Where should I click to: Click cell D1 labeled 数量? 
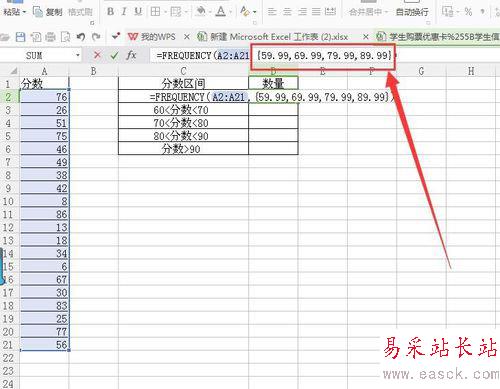coord(273,84)
